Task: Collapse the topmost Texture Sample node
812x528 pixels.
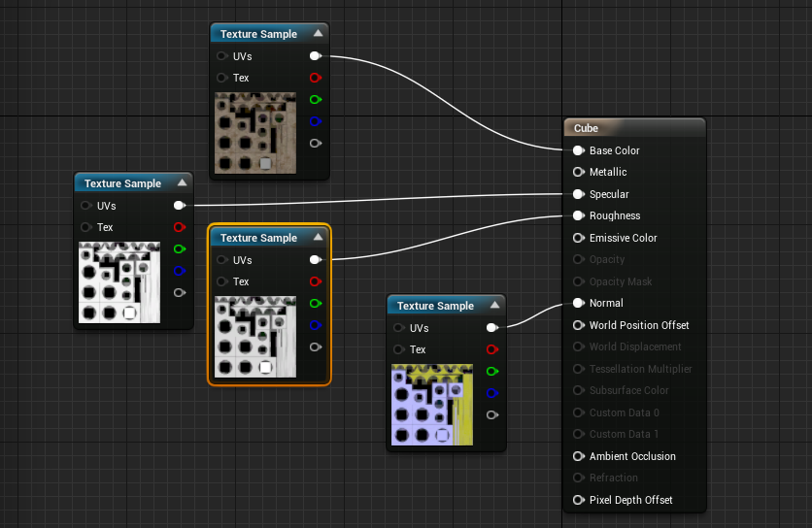Action: pos(317,34)
